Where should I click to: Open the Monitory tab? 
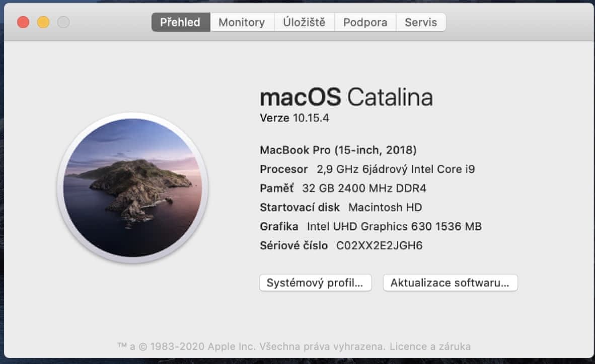pos(242,22)
